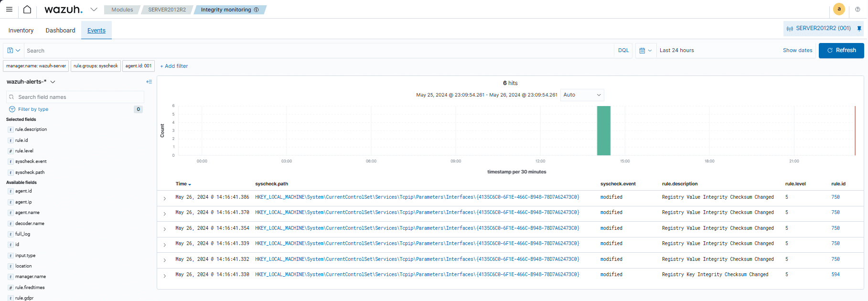Switch to the Dashboard tab

pos(60,31)
